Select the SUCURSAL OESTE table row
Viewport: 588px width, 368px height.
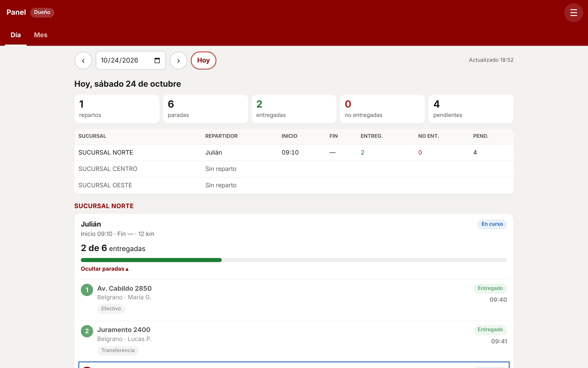click(x=294, y=185)
